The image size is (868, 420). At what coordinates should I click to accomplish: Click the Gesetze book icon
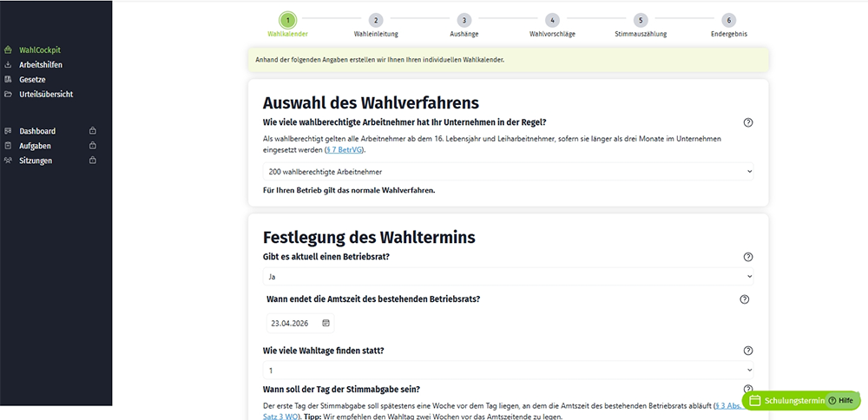8,80
